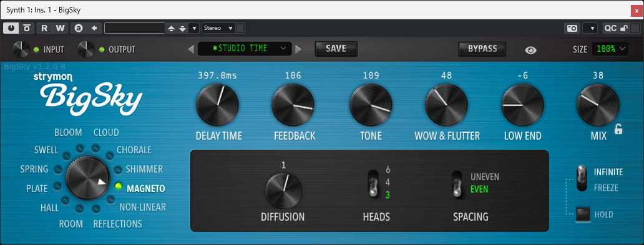Select CHORALE reverb type
644x245 pixels.
pos(134,150)
